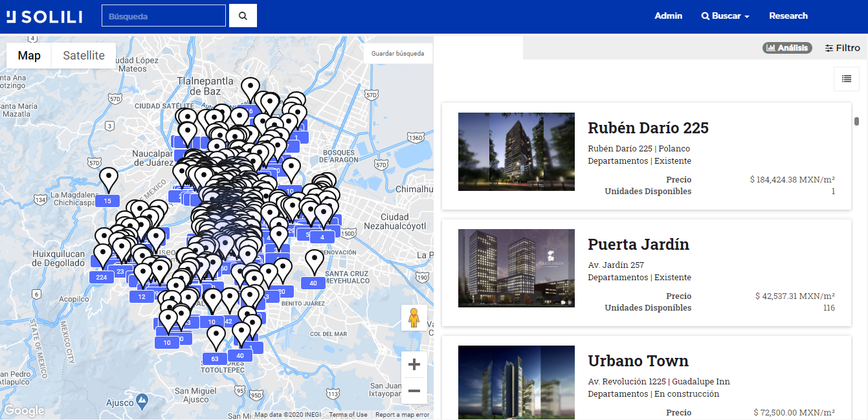This screenshot has width=868, height=420.
Task: Open Urbano Town listing title
Action: coord(638,361)
